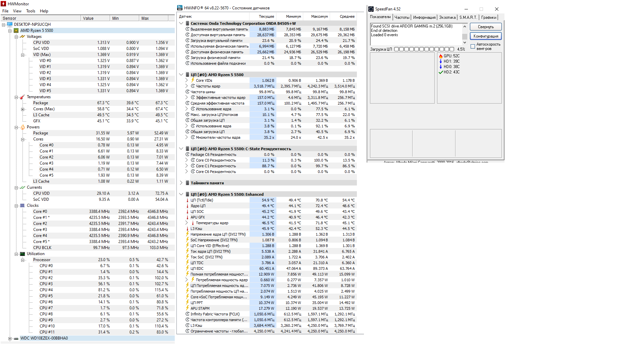Expand the Температуры ядер row in HWiNFO
The height and width of the screenshot is (362, 644).
click(186, 223)
